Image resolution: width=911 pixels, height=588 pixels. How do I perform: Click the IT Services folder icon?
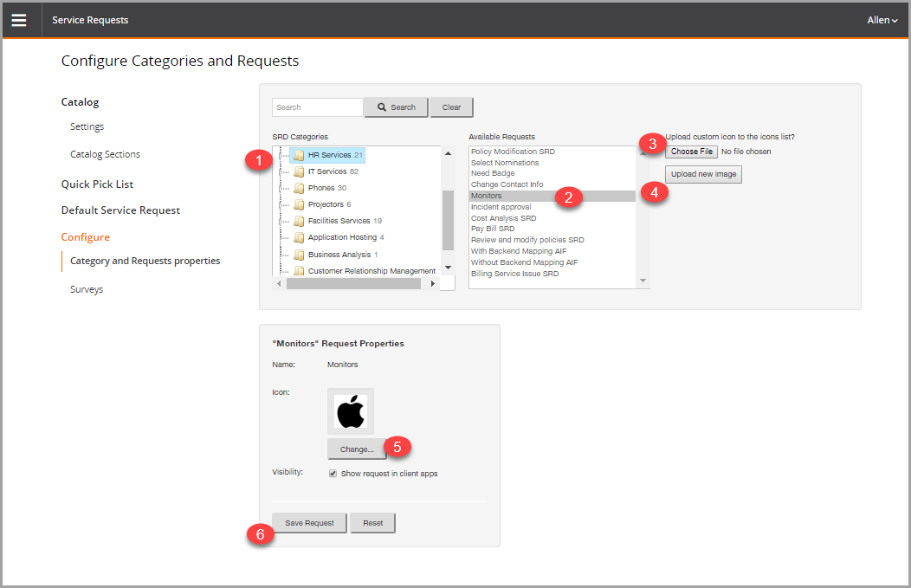point(300,170)
